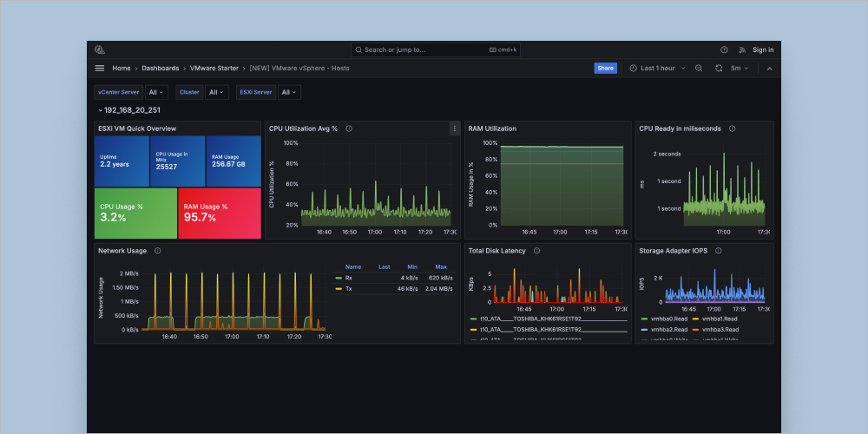This screenshot has height=434, width=868.
Task: Click the Share button
Action: pyautogui.click(x=606, y=68)
